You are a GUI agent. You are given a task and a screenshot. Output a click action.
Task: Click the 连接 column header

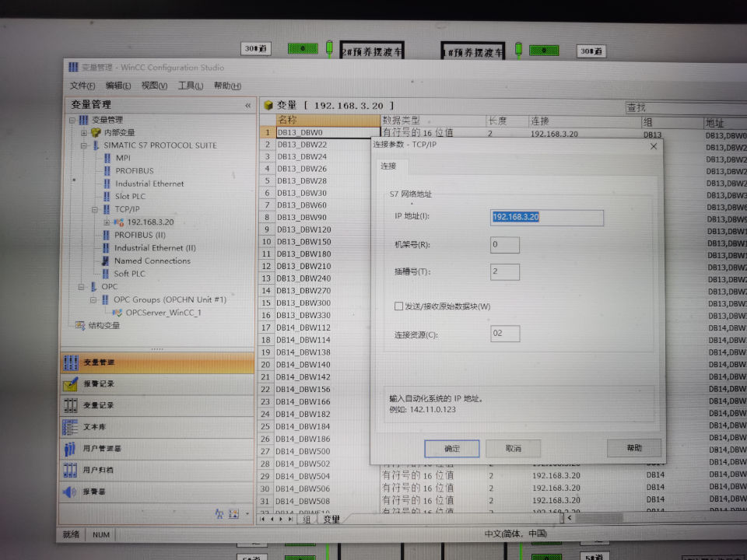coord(585,121)
